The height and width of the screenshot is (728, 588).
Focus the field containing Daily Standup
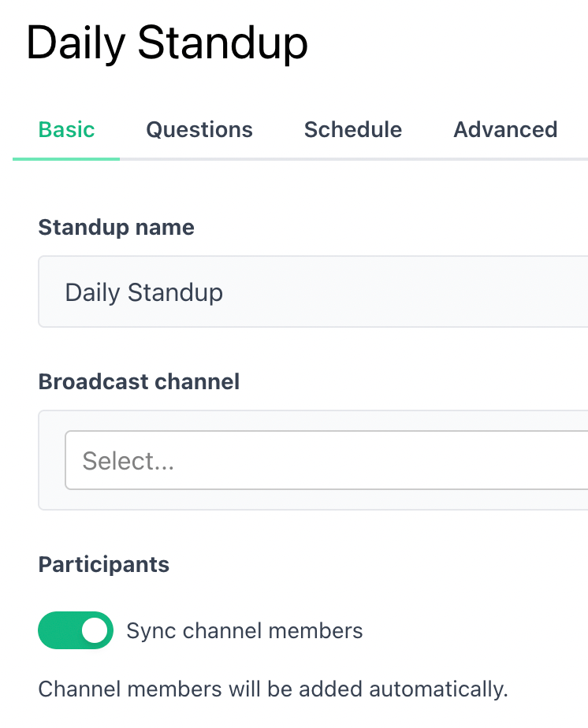tap(236, 292)
